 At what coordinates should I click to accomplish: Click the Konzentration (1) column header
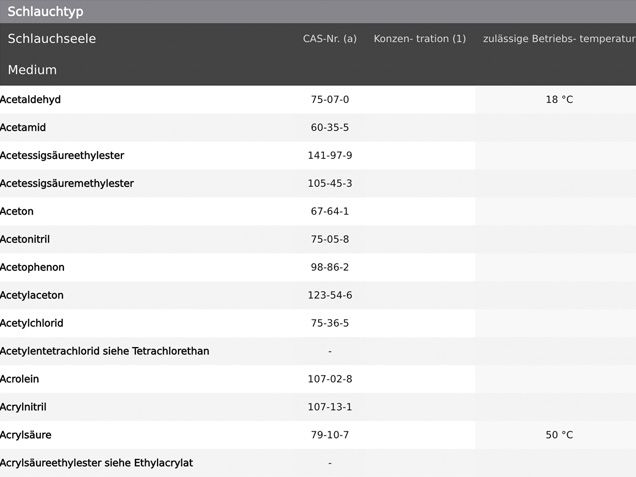[419, 39]
